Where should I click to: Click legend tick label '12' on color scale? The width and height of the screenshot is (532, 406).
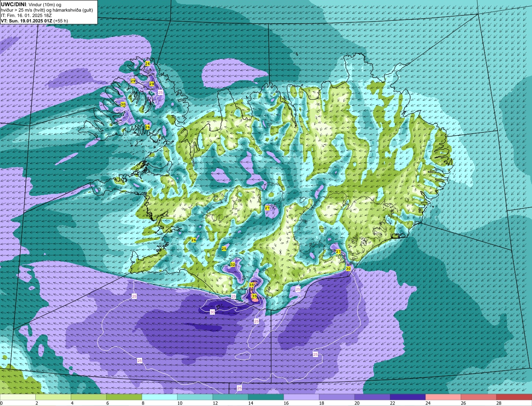(x=215, y=403)
